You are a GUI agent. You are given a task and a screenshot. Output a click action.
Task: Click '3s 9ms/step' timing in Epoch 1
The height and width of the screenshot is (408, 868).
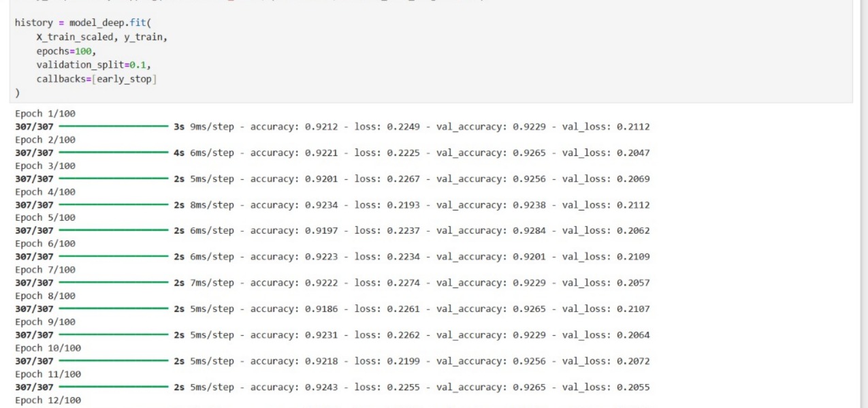(204, 127)
